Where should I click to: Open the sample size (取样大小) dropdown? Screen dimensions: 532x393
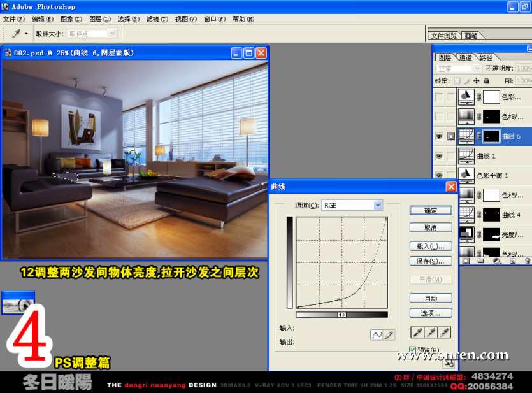click(x=92, y=34)
